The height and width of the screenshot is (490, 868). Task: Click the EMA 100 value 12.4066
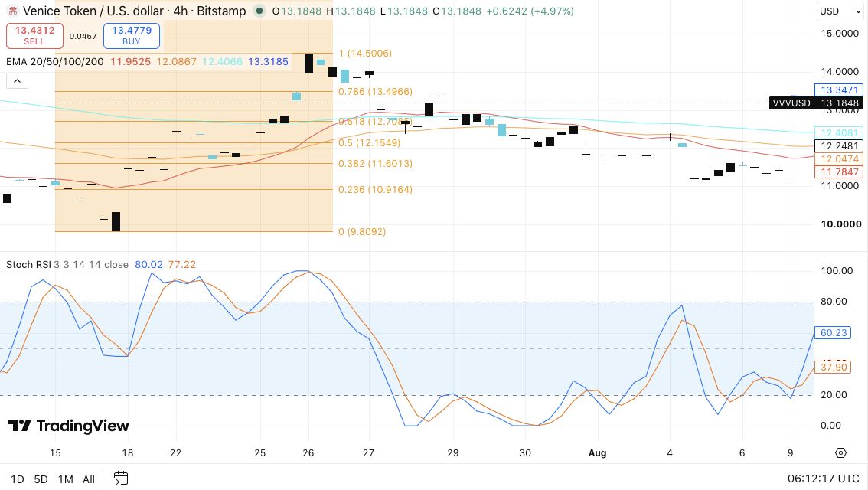click(222, 61)
